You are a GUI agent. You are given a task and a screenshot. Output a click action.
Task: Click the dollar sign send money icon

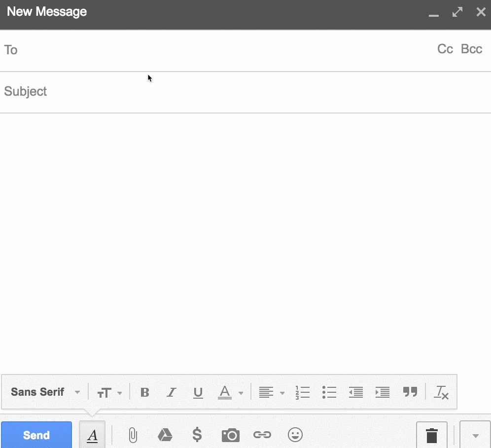tap(197, 435)
